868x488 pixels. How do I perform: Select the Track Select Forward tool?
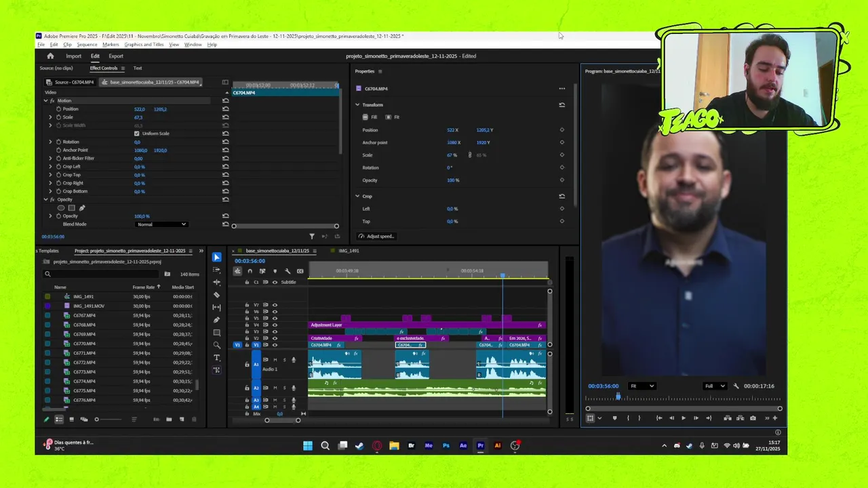coord(216,270)
